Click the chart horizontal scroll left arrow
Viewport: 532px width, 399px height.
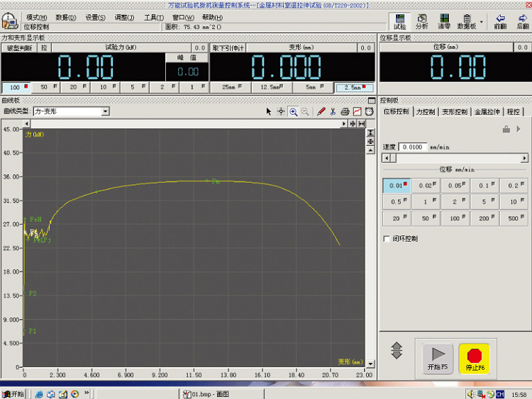27,124
